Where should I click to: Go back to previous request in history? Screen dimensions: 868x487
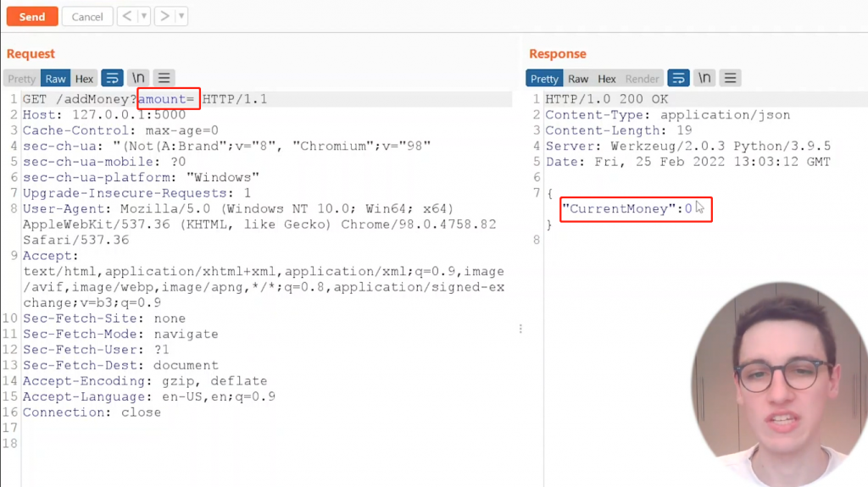pyautogui.click(x=126, y=17)
